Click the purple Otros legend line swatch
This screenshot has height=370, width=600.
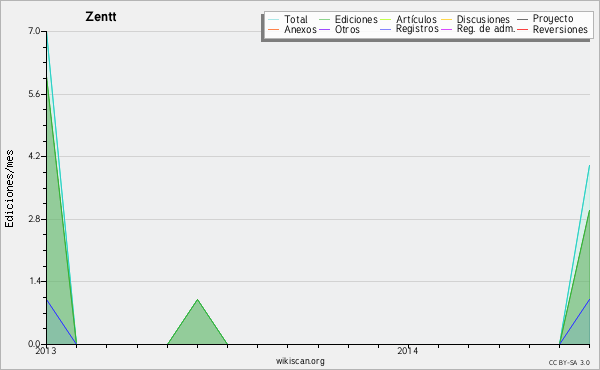(x=324, y=29)
